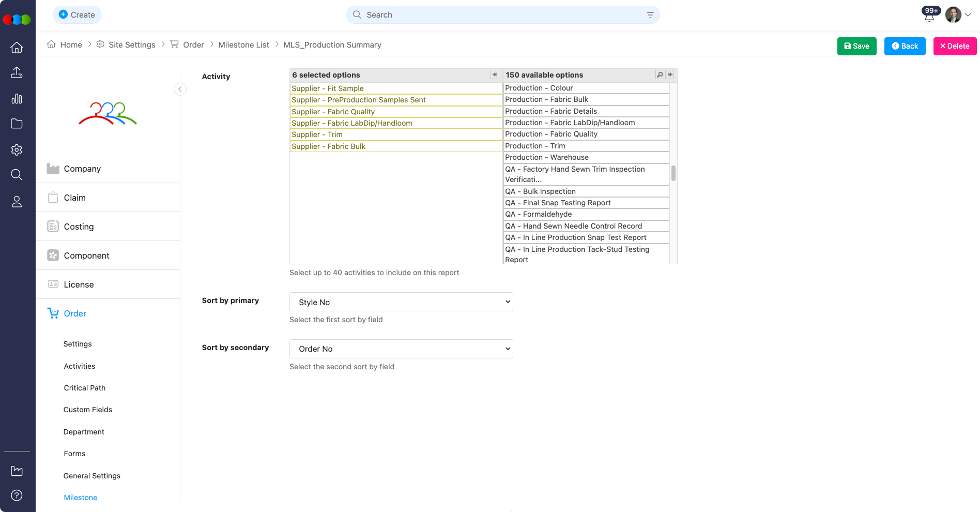Select the search magnifier in the sidebar

tap(17, 175)
